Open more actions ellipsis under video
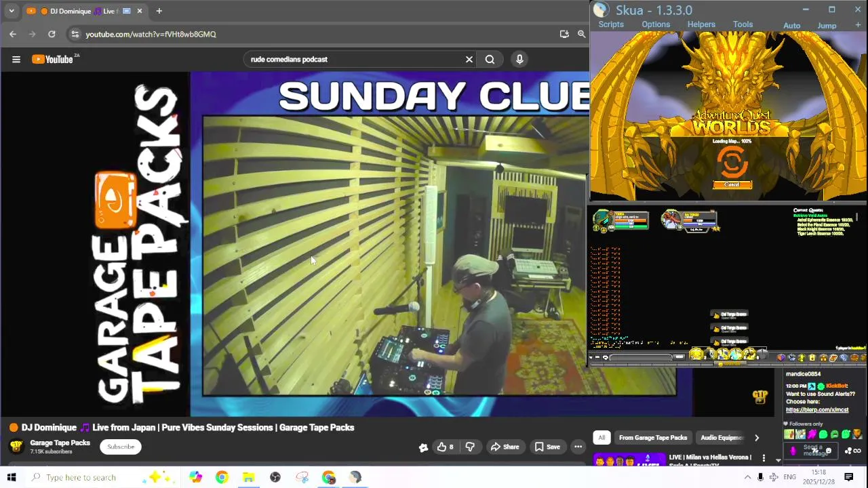The width and height of the screenshot is (868, 488). pyautogui.click(x=578, y=447)
